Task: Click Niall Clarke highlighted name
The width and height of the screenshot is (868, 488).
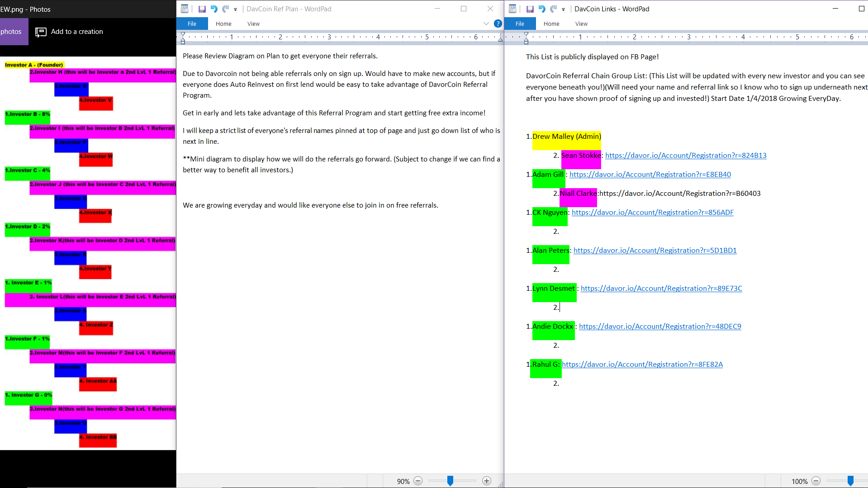Action: tap(578, 194)
